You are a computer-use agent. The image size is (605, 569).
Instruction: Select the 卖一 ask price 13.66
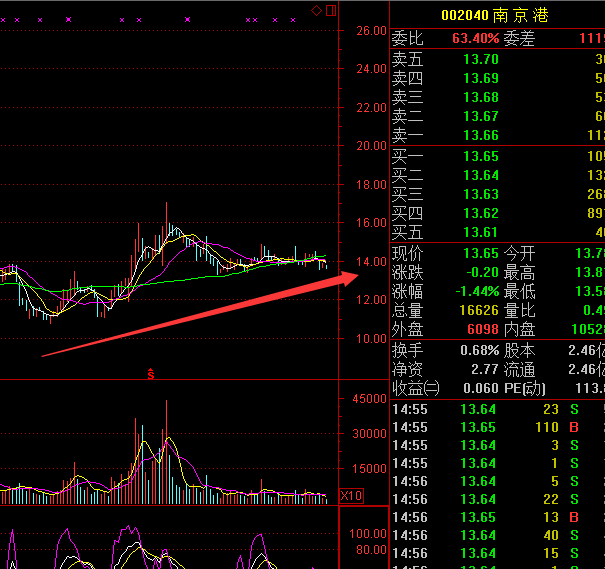click(x=480, y=135)
